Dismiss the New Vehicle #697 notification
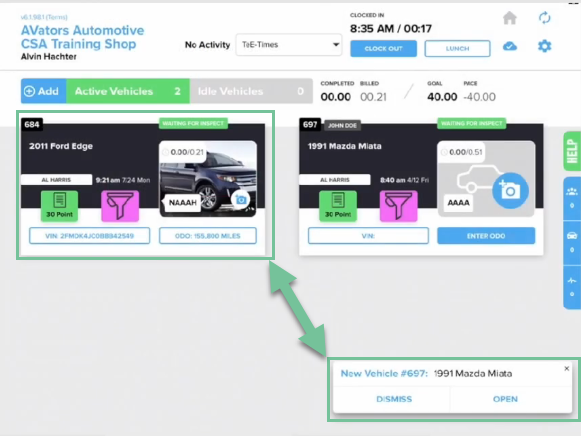Image resolution: width=581 pixels, height=436 pixels. [x=394, y=399]
